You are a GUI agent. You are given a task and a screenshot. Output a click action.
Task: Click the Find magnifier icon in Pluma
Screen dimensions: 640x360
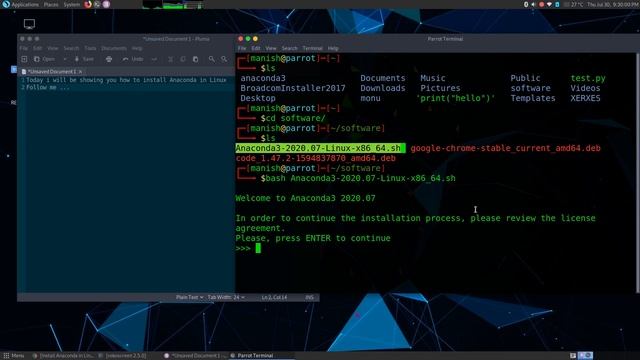click(x=211, y=59)
